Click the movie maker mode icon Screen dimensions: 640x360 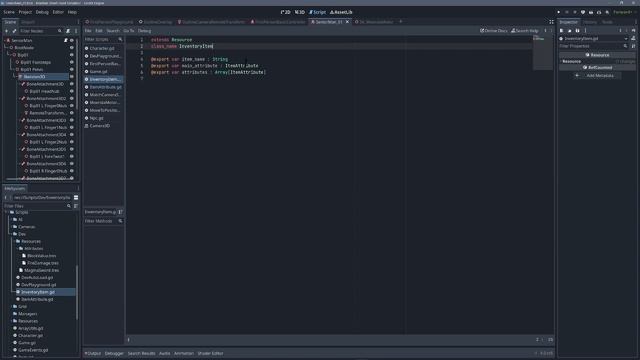pos(607,12)
